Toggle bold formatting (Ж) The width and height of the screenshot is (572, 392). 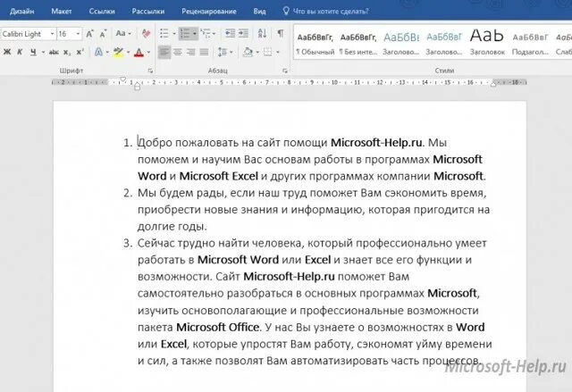(7, 52)
